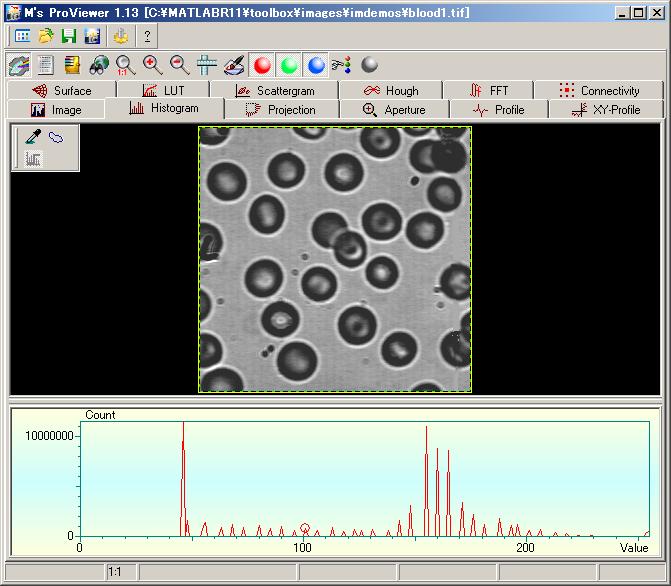Select the freehand region outline tool
The width and height of the screenshot is (671, 586).
(56, 138)
